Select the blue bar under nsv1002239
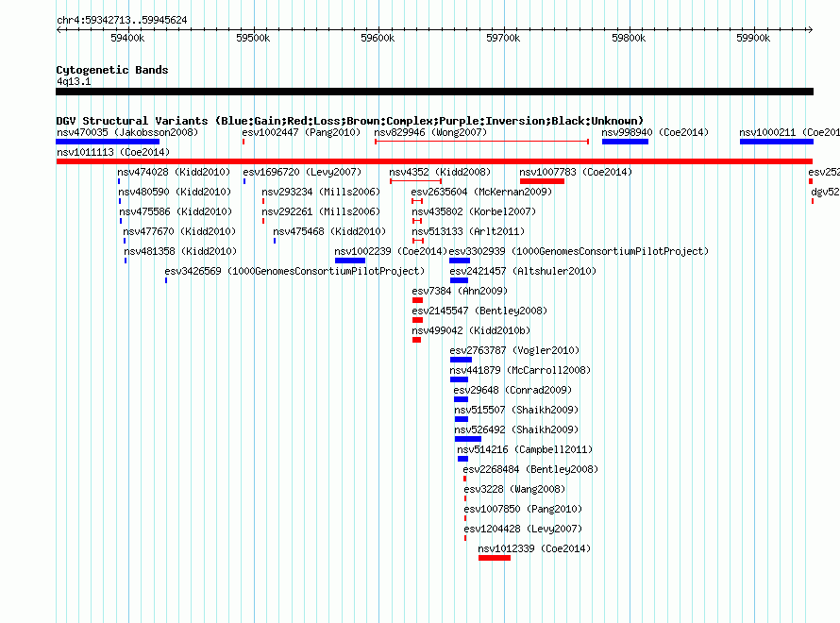Viewport: 840px width, 623px height. point(350,261)
